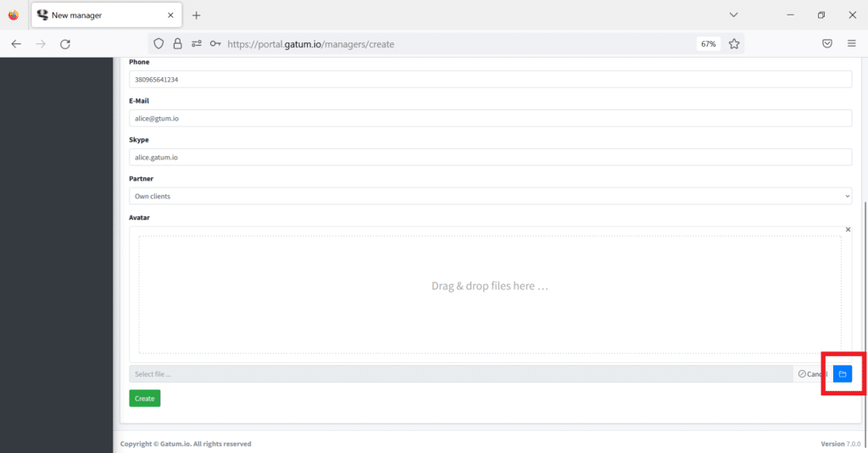
Task: Click the shield tracking protection icon
Action: tap(158, 44)
